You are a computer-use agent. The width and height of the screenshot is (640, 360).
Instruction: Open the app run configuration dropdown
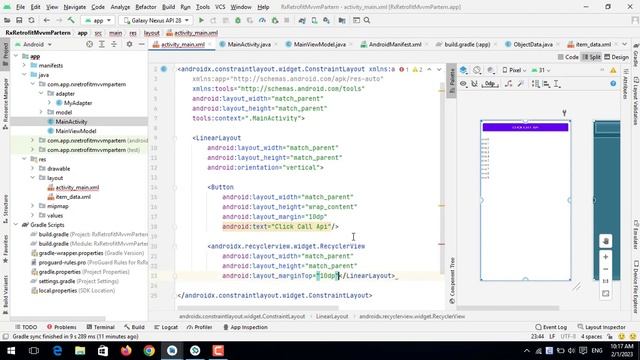point(98,20)
